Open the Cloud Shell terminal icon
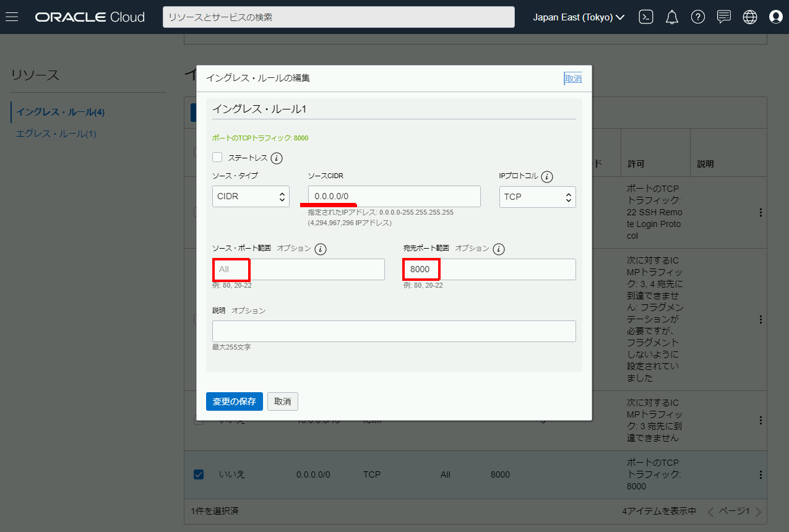Screen dimensions: 789x532 645,17
